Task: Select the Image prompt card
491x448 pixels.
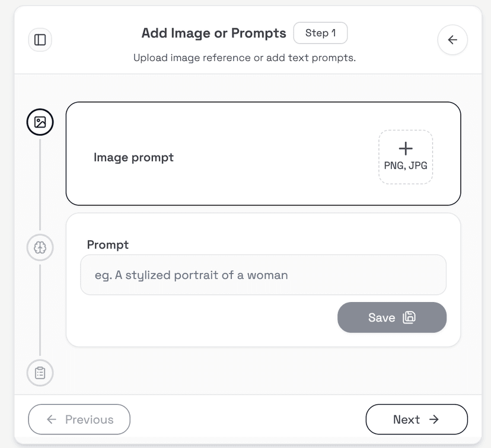Action: point(263,154)
